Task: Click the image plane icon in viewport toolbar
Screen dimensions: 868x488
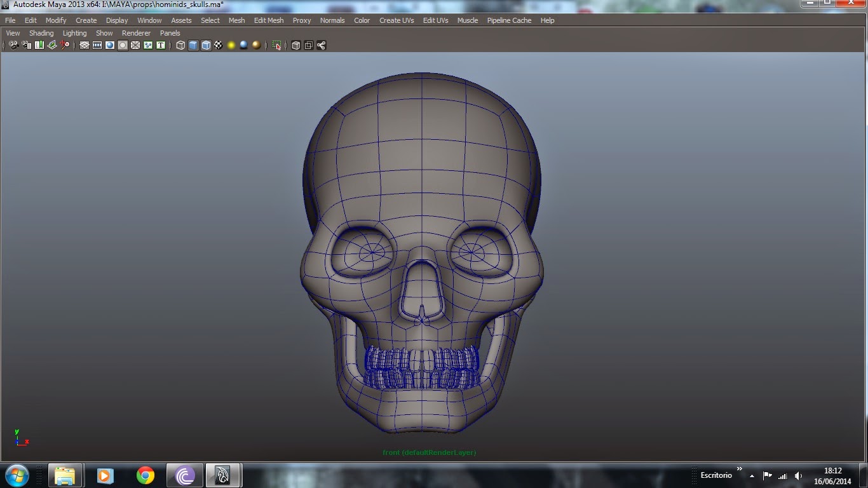Action: coord(52,44)
